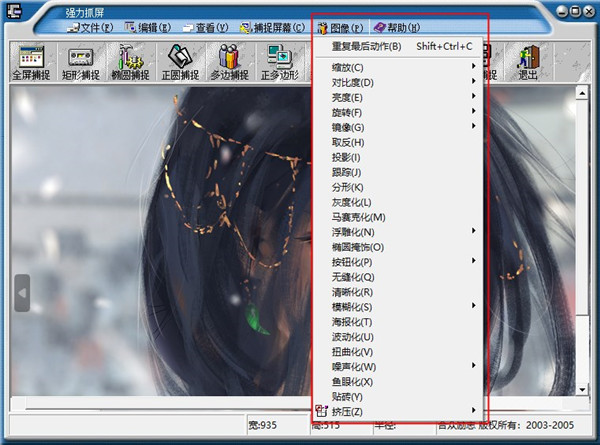600x445 pixels.
Task: Expand the 旋转(F) submenu arrow
Action: 473,111
